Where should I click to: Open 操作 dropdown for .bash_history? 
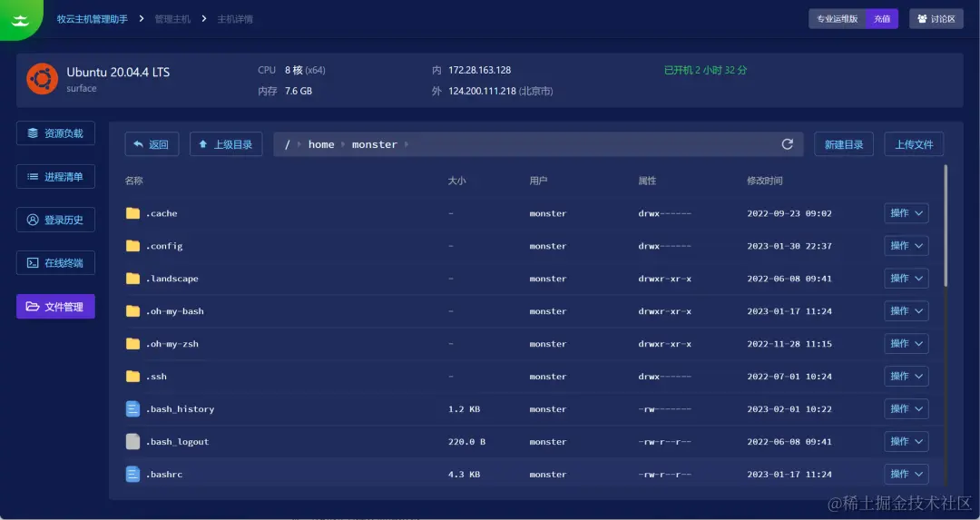click(x=906, y=408)
